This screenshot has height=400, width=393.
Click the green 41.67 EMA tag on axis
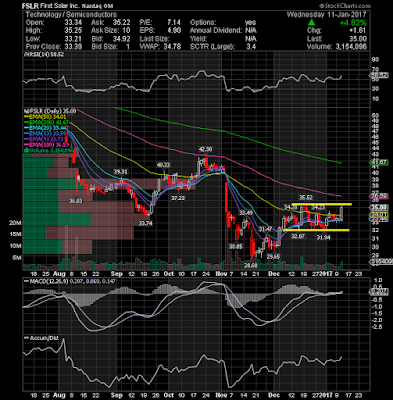coord(379,162)
